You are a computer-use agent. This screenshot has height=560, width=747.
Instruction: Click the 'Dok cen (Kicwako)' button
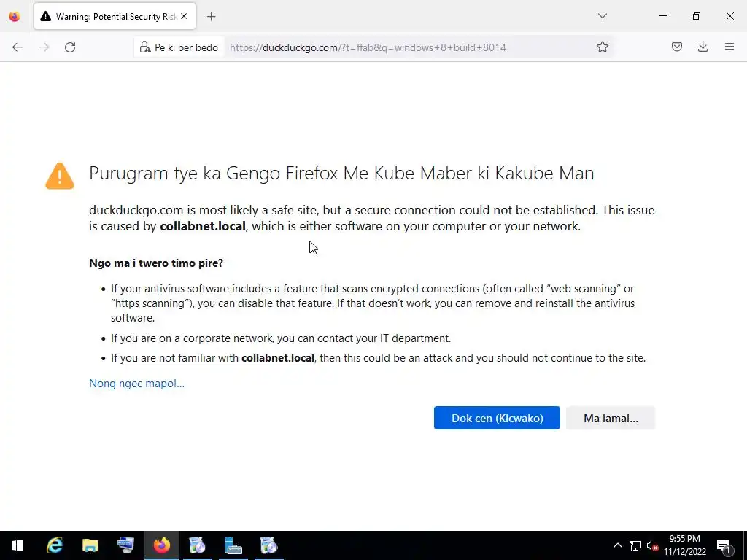497,418
